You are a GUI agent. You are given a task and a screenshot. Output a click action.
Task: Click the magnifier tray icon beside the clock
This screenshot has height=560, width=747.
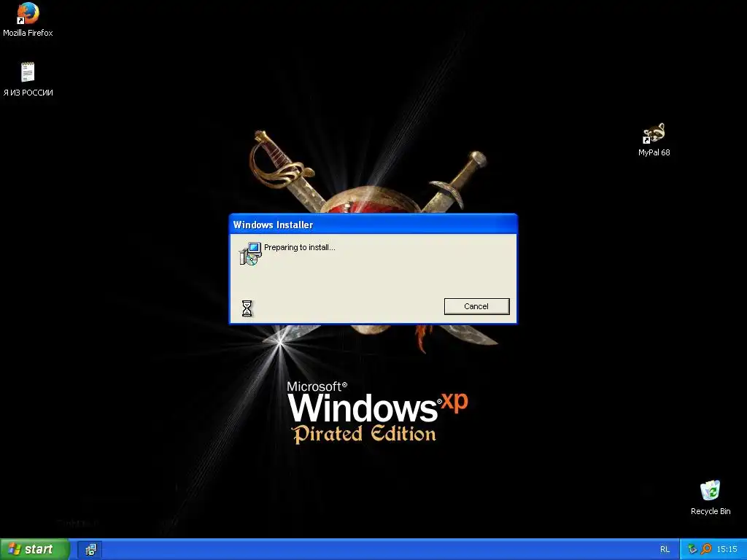pyautogui.click(x=706, y=549)
